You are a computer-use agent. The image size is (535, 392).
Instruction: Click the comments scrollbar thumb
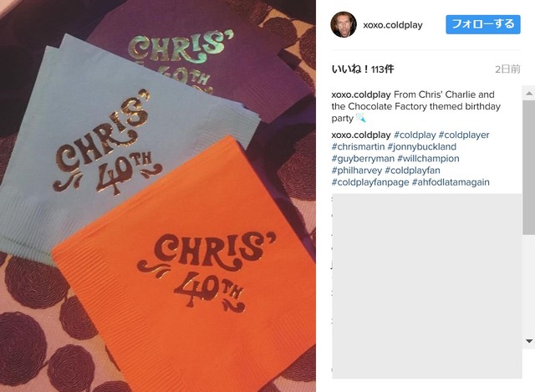[529, 167]
